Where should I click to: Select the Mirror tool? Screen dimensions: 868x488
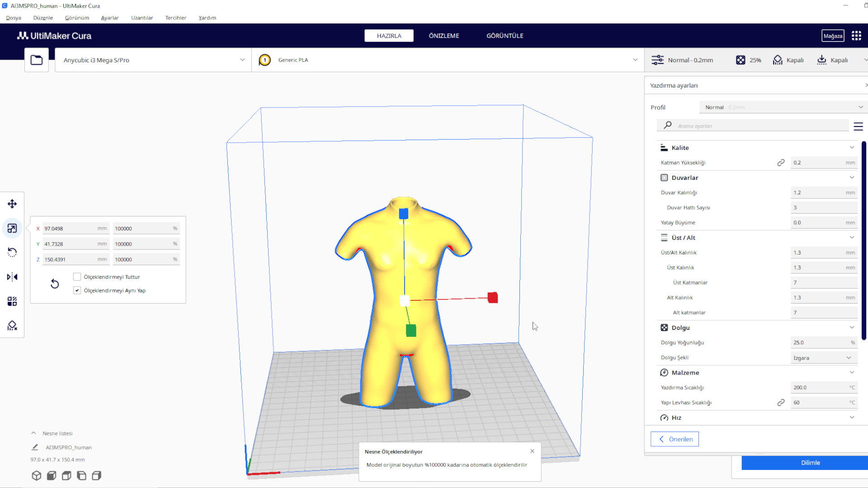coord(12,277)
